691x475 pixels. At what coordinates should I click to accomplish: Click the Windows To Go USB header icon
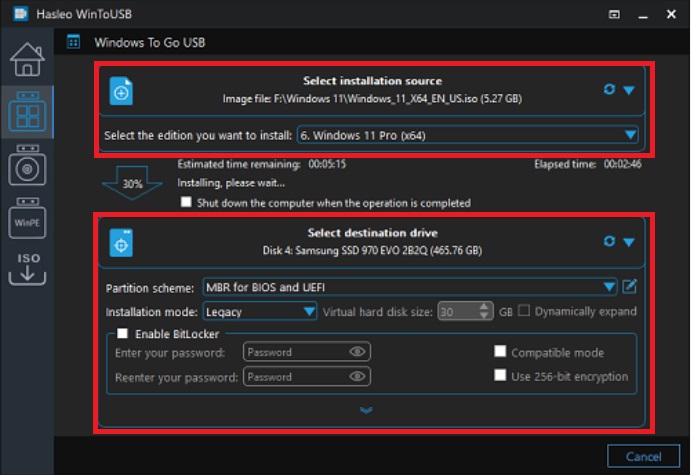(x=73, y=42)
